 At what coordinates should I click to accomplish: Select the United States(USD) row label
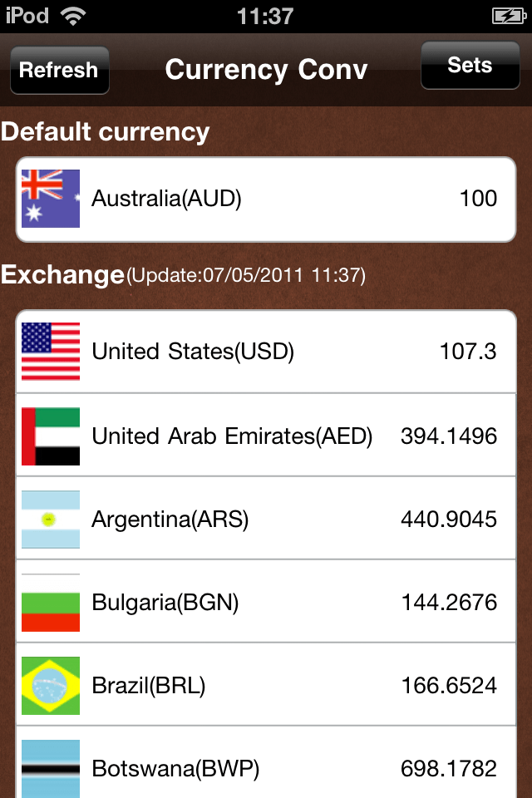(x=193, y=351)
